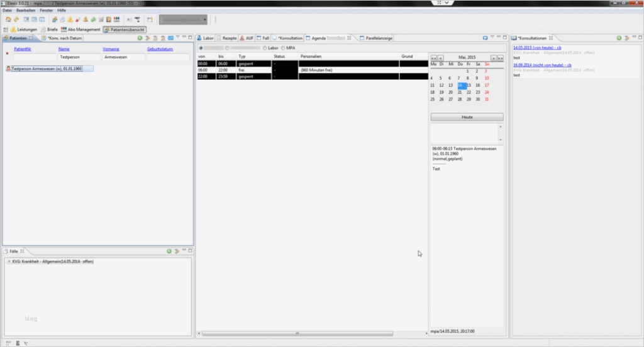Open the blurred combo box in main toolbar
Viewport: 644px width, 347px height.
tap(183, 19)
